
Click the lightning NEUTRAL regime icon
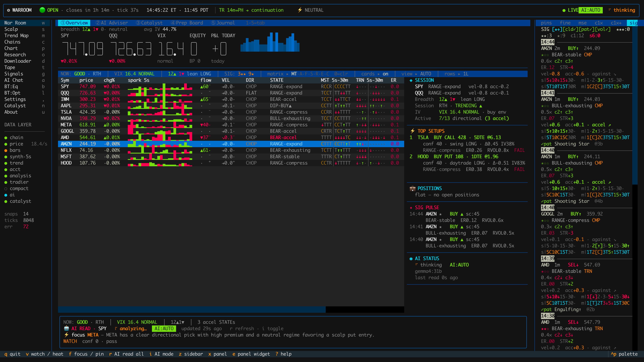pos(300,10)
